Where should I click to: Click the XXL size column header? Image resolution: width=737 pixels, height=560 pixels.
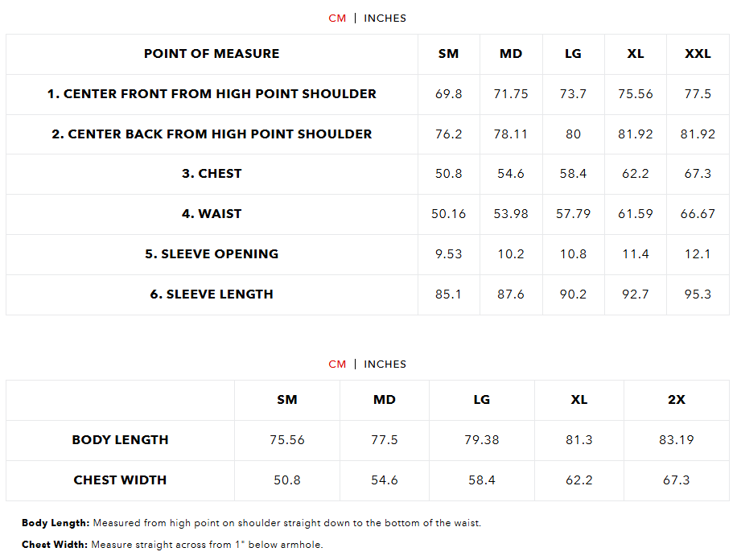698,54
